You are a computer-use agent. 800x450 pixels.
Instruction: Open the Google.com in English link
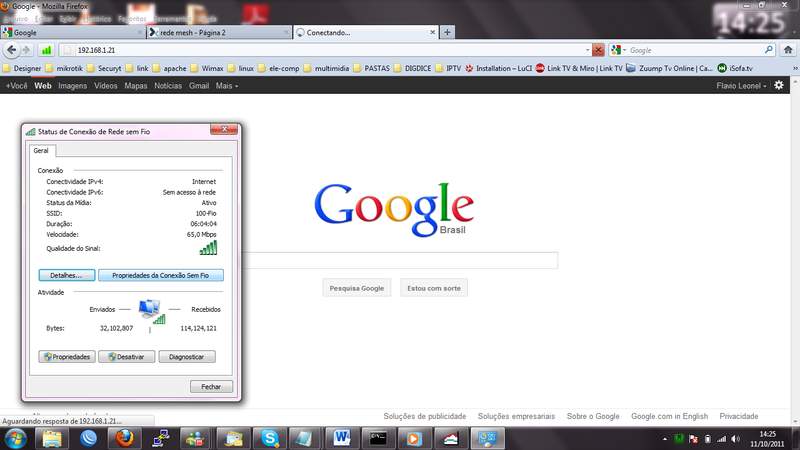coord(669,416)
